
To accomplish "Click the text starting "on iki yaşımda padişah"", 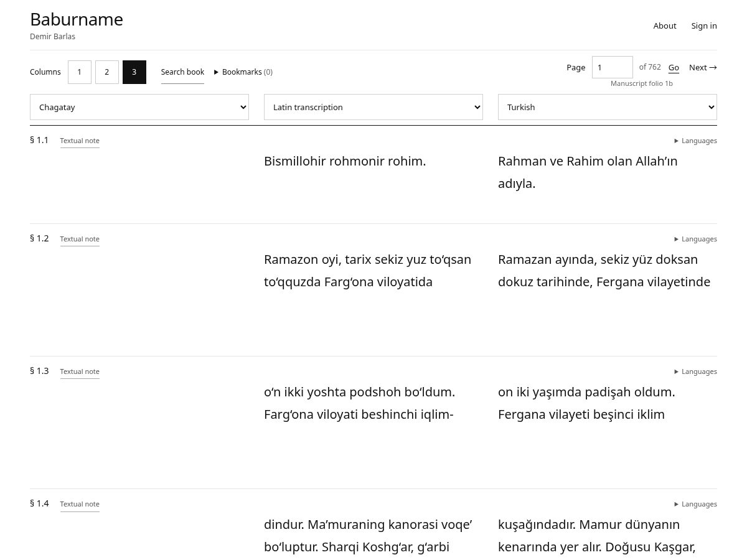I will coord(586,403).
